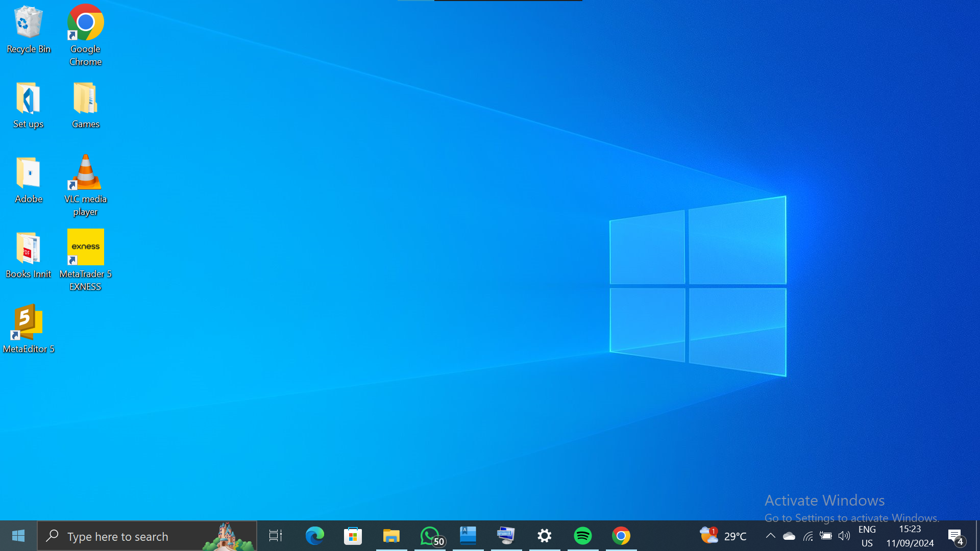Select the MetaEditor 5 desktop shortcut
Screen dimensions: 980x551
[29, 329]
